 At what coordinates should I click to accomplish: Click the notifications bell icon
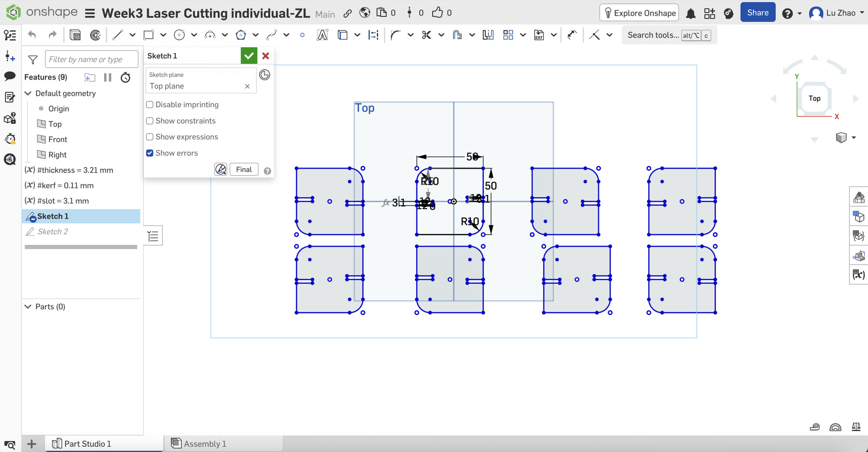pyautogui.click(x=690, y=13)
